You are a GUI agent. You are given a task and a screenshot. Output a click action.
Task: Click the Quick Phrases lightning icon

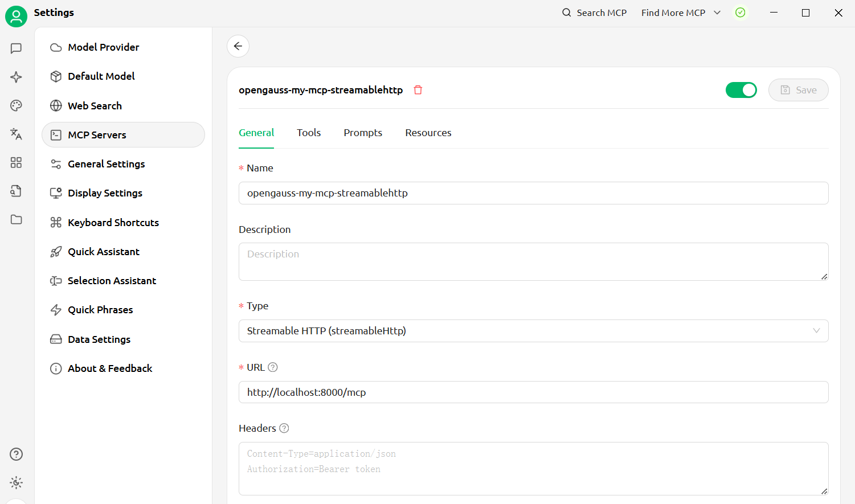tap(56, 310)
